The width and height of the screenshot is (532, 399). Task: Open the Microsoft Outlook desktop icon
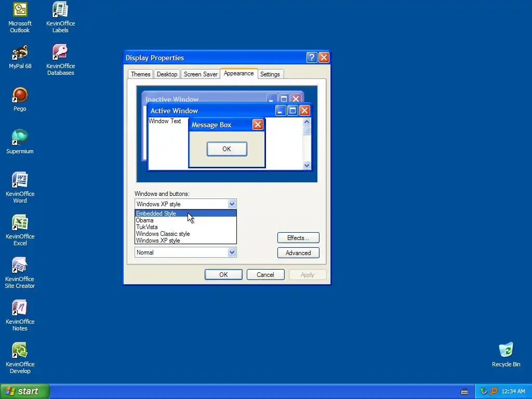(x=20, y=17)
